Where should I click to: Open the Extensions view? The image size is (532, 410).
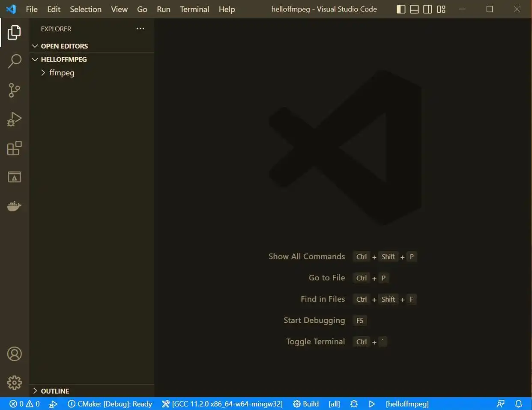(x=15, y=148)
